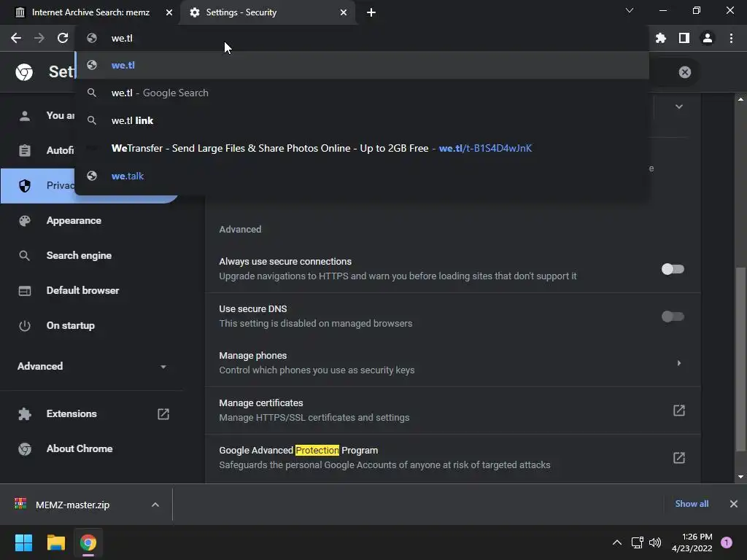This screenshot has width=747, height=560.
Task: Open a new tab with plus button
Action: click(371, 12)
